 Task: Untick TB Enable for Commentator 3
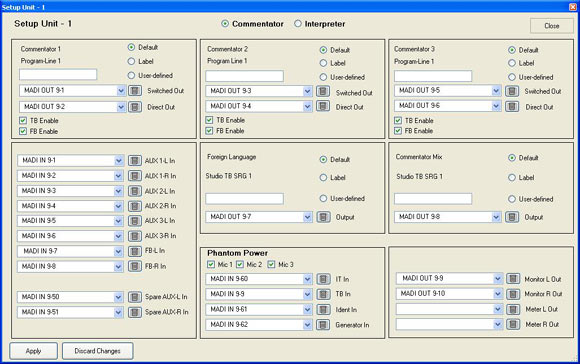(398, 121)
